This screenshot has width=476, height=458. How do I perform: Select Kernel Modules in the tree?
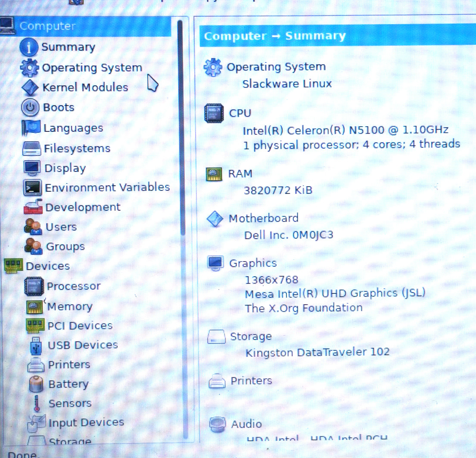click(x=85, y=87)
